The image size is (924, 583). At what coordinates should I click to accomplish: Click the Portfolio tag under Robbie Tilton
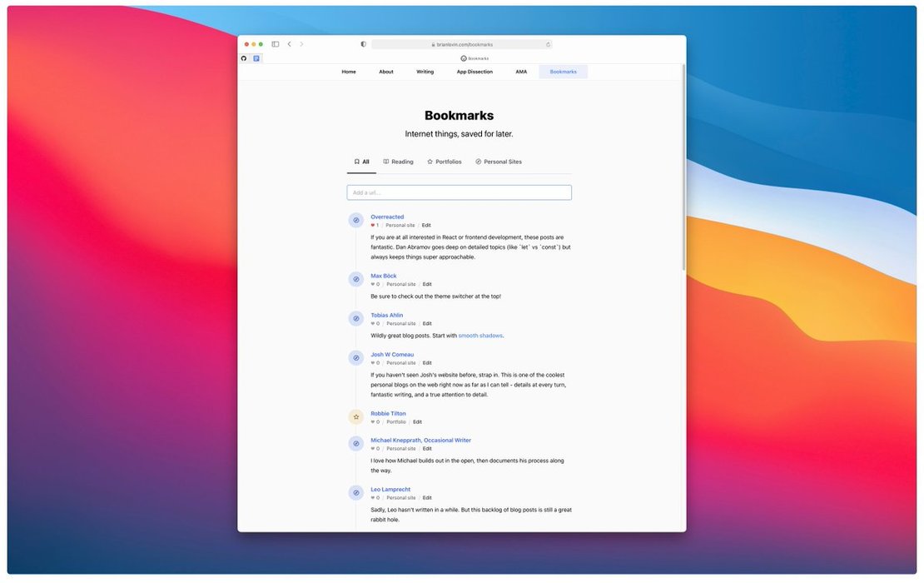396,422
